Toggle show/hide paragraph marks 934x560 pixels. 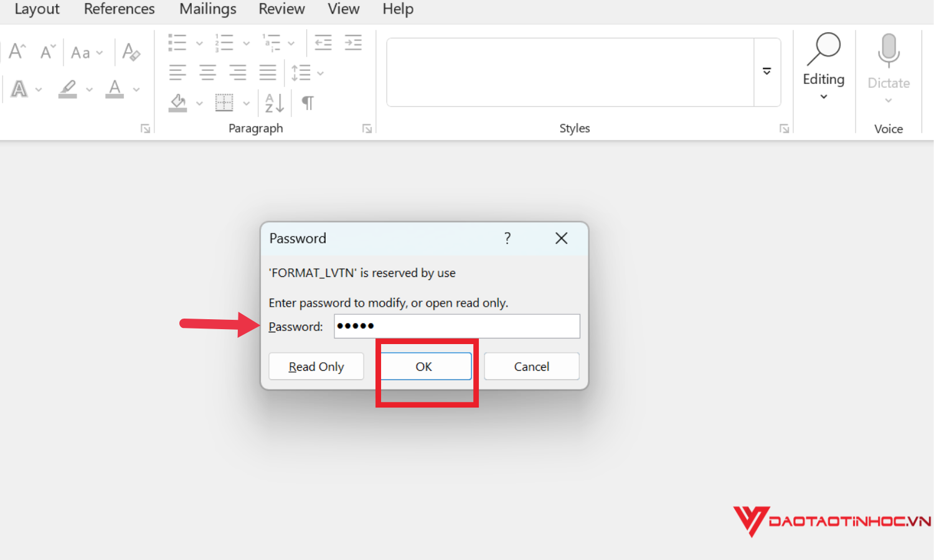point(308,103)
